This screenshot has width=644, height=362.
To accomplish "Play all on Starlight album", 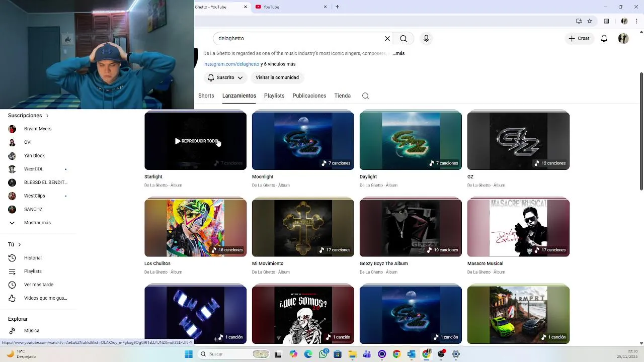I will coord(196,141).
